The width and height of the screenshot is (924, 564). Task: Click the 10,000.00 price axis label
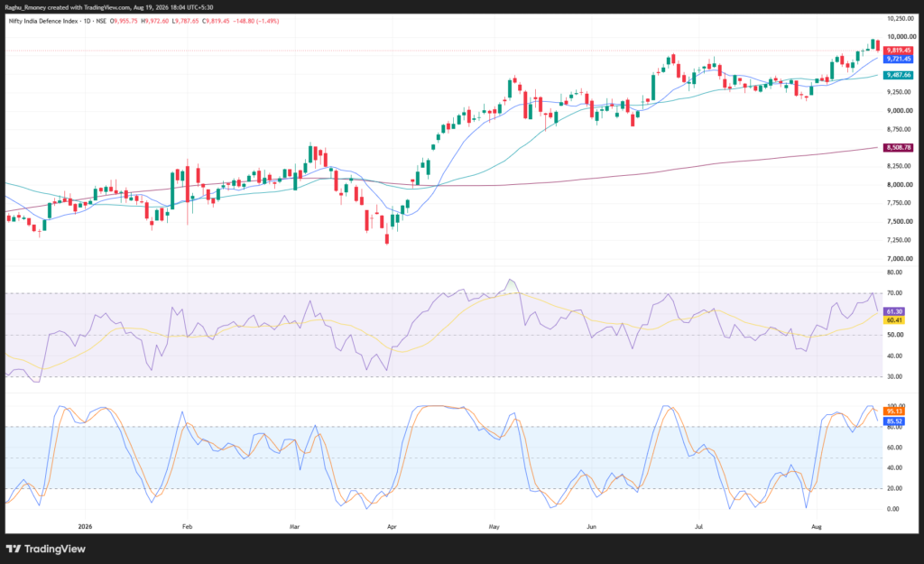(x=900, y=37)
